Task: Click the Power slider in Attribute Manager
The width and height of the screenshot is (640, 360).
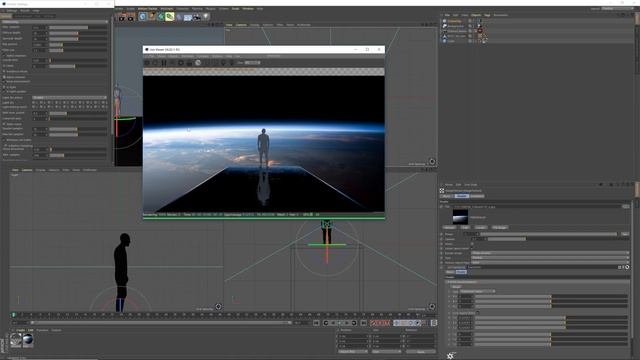Action: point(549,234)
